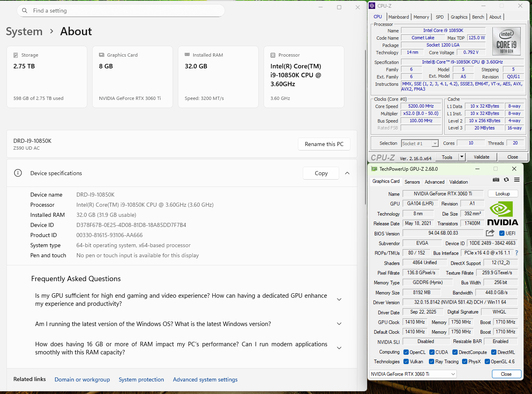Click the Product ID value 00330-81615-93106-AA666
Screen dimensions: 532x394
[x=110, y=235]
